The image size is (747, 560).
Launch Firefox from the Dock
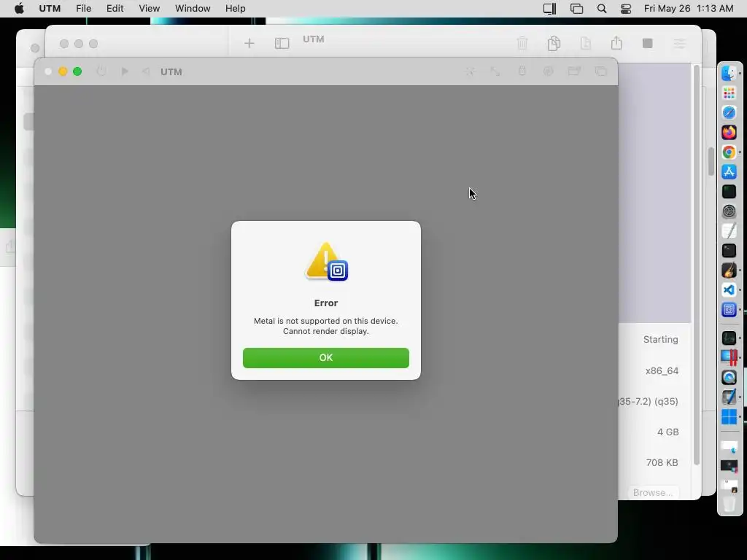[x=729, y=132]
